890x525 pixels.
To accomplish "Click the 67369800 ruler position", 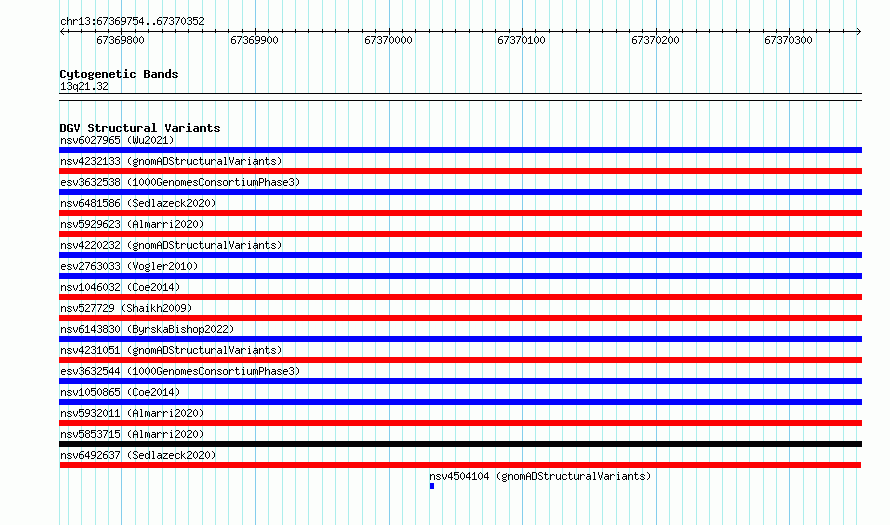I will tap(120, 40).
